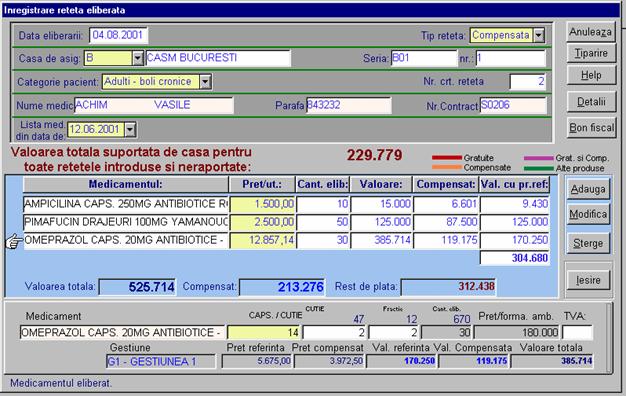Focus the Seria field B01
Image resolution: width=626 pixels, height=396 pixels.
[x=424, y=58]
